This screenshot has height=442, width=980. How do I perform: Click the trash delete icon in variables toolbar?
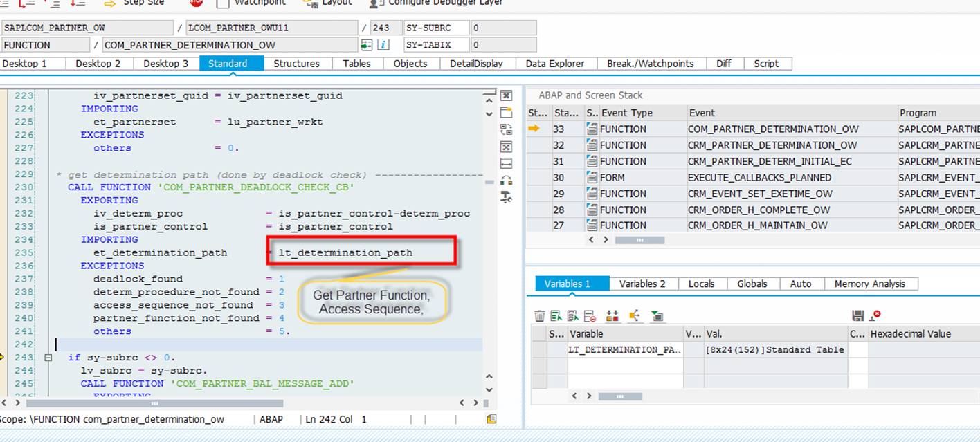point(540,316)
